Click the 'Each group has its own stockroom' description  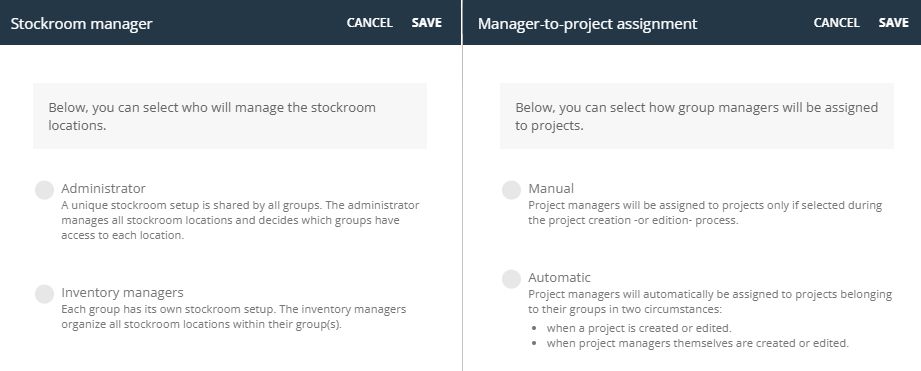point(233,316)
